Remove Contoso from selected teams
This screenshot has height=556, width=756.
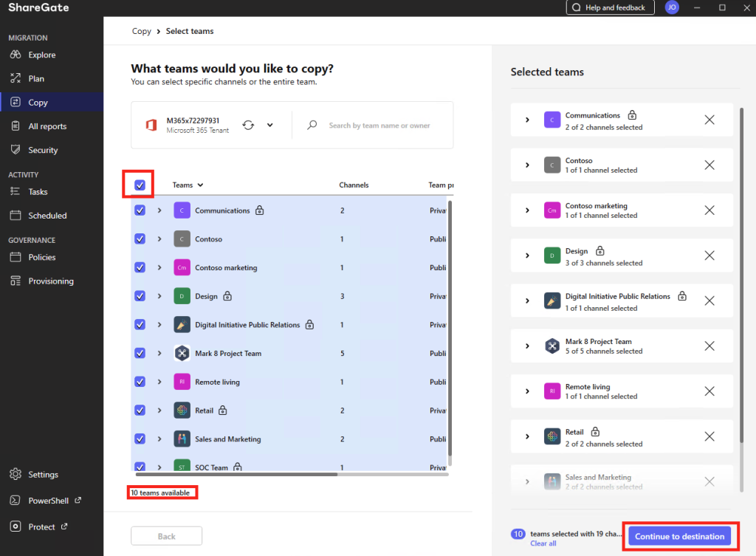click(x=709, y=165)
